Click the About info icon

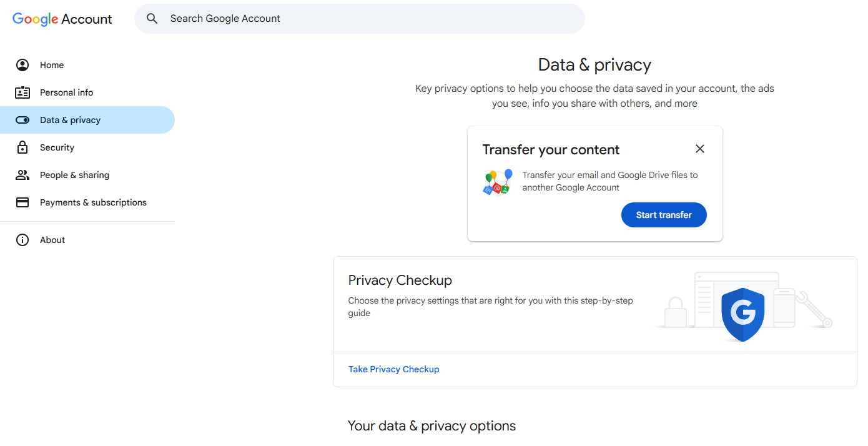pos(22,239)
